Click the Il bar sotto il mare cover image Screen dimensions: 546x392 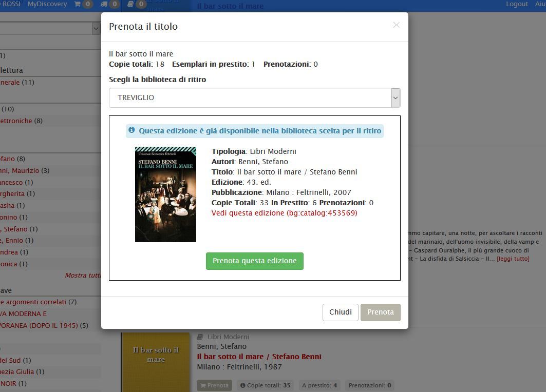pos(165,194)
